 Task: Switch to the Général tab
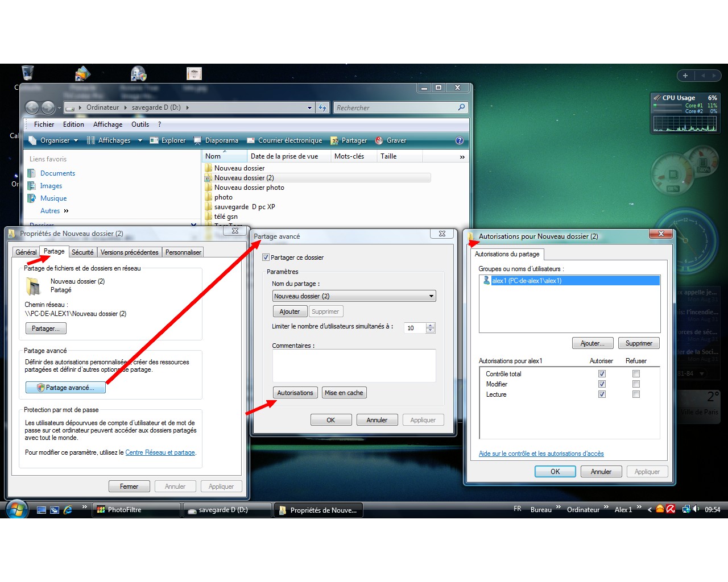tap(26, 252)
